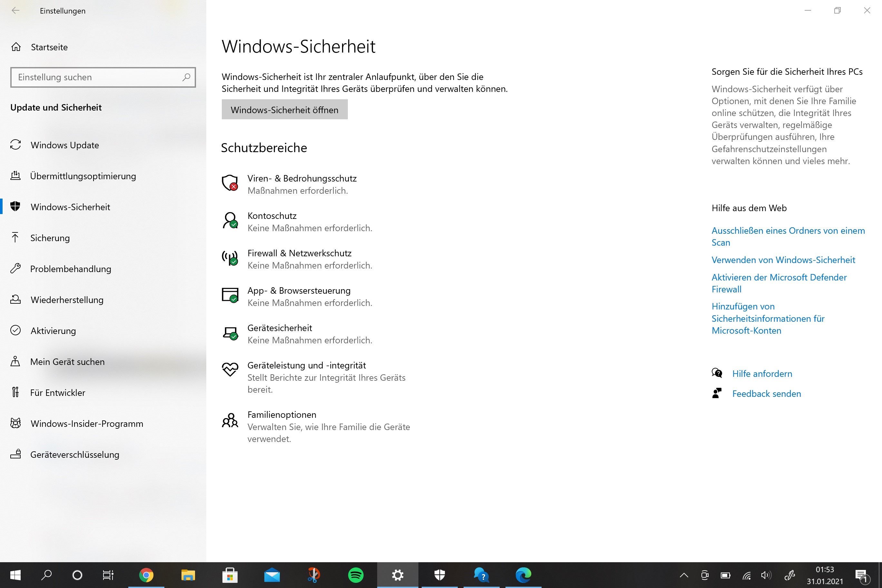This screenshot has width=882, height=588.
Task: Open link Aktivieren der Microsoft Defender Firewall
Action: [779, 283]
